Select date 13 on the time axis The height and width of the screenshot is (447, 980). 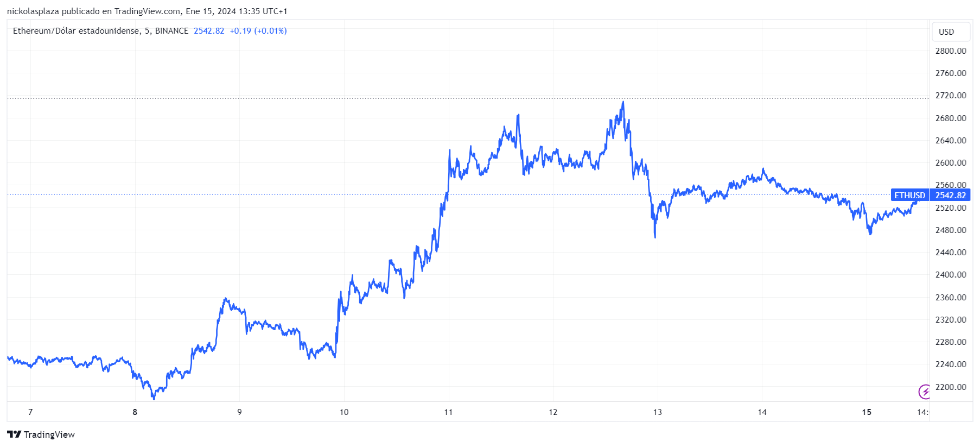click(x=658, y=412)
